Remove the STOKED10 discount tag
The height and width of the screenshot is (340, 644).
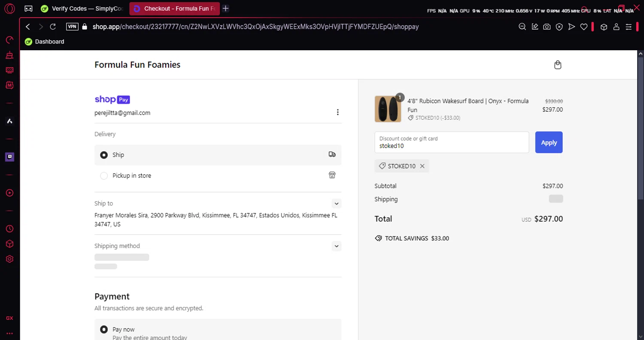pyautogui.click(x=422, y=166)
